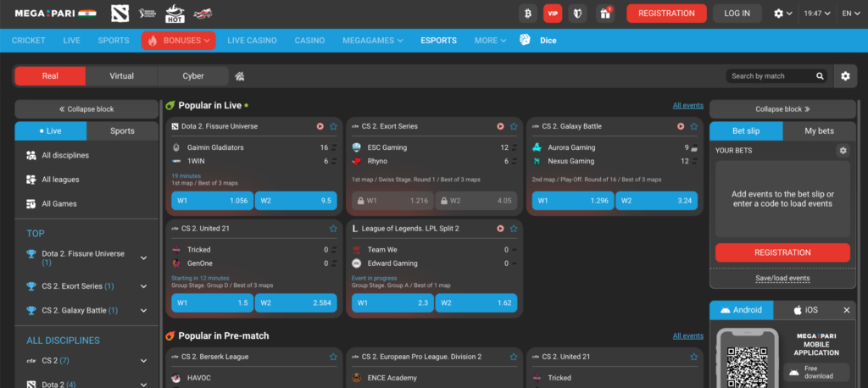Favorite CS 2 European Pro League match

coord(514,357)
